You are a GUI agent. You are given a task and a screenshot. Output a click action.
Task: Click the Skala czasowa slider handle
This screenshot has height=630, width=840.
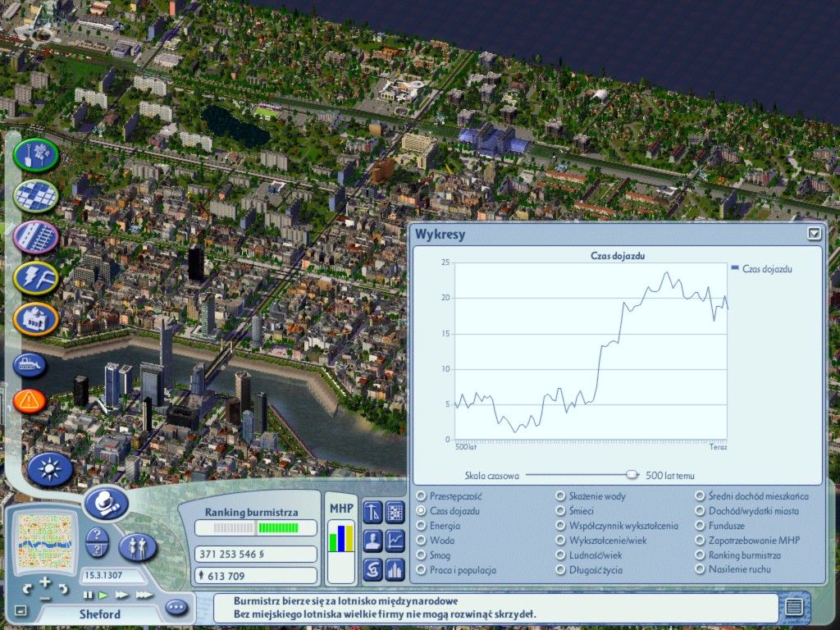click(x=632, y=474)
